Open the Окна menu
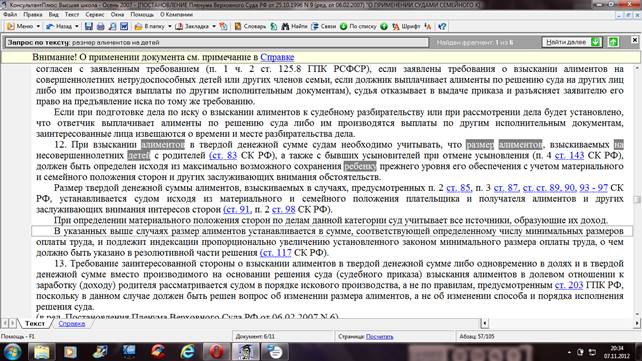Image resolution: width=642 pixels, height=361 pixels. 117,14
